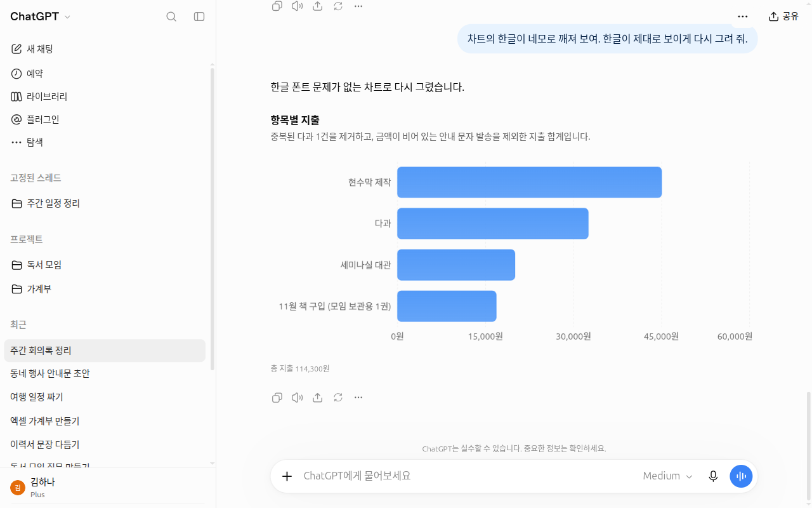Viewport: 812px width, 508px height.
Task: Focus the ChatGPT에게 물어보세요 input field
Action: point(468,476)
